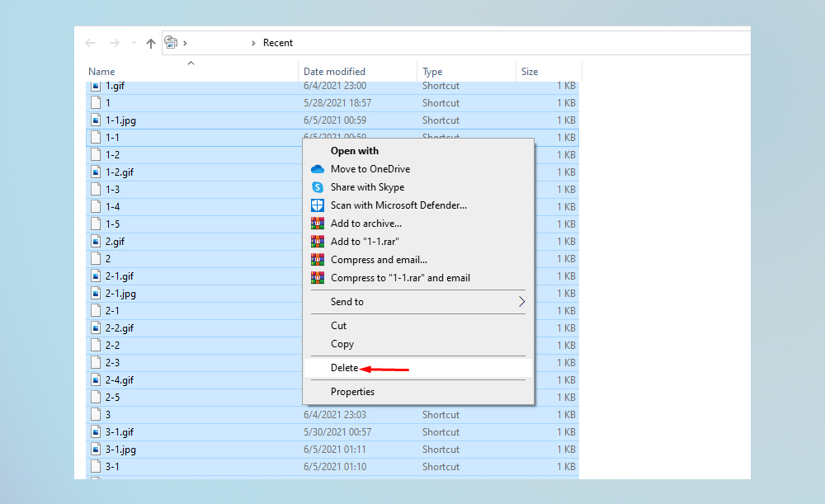Click the WinRAR icon beside Compress and email
Screen dimensions: 825x504
pos(318,260)
